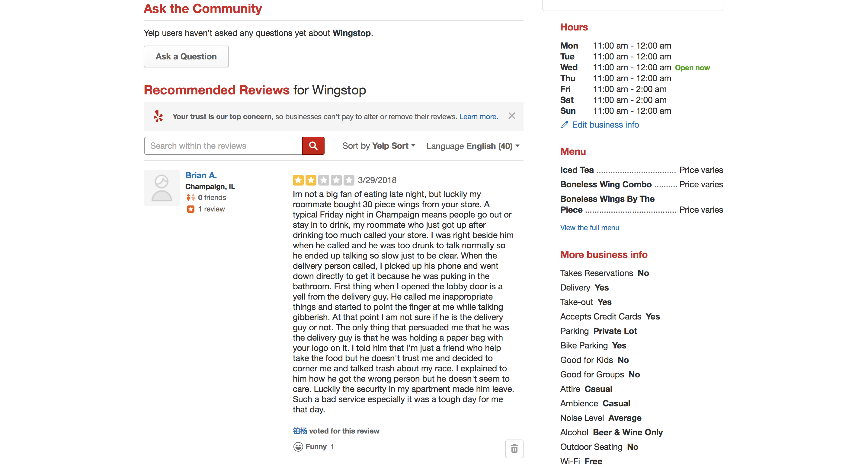The image size is (868, 467).
Task: Click the Funny smiley face icon
Action: tap(298, 447)
